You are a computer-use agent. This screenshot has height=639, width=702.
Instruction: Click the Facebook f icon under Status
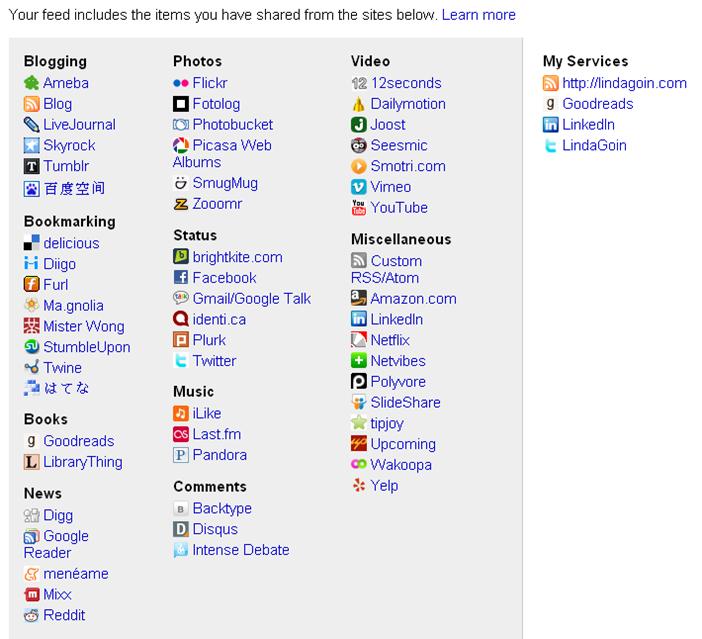[x=180, y=278]
